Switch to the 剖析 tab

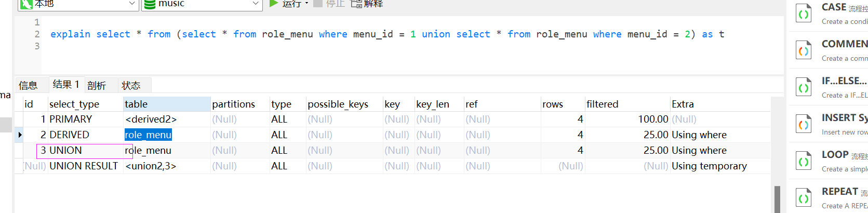tap(97, 86)
